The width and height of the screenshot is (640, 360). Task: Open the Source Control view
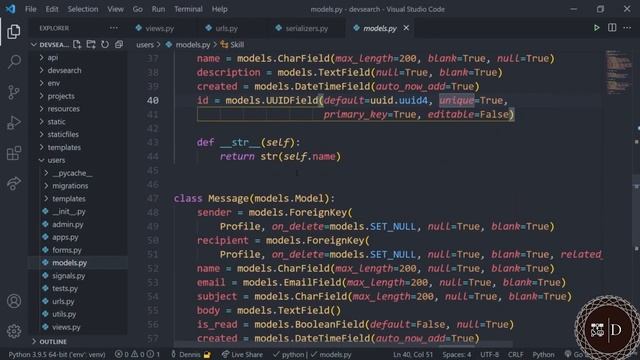(13, 92)
